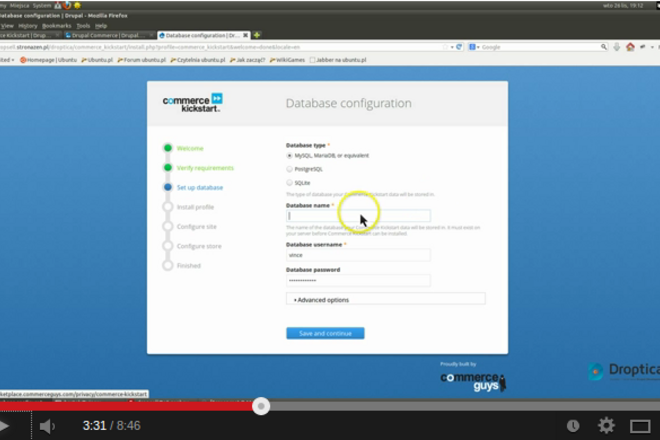Click the Verify requirements step label
Viewport: 660px width, 440px height.
205,168
